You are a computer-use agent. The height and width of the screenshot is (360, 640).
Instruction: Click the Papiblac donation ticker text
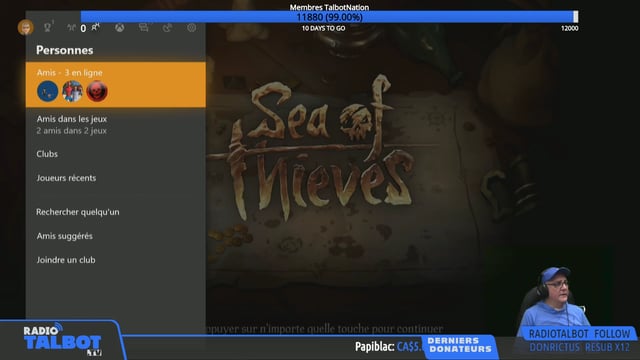tap(388, 347)
